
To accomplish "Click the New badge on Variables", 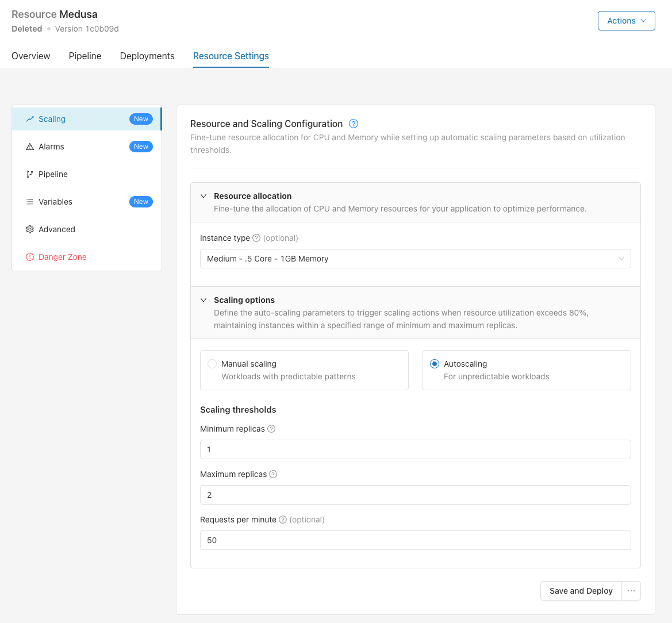I will coord(141,202).
